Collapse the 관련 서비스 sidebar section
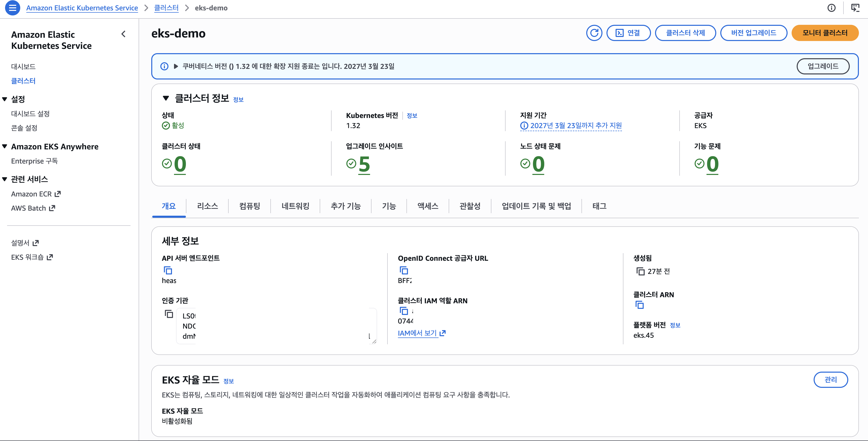 (x=5, y=179)
